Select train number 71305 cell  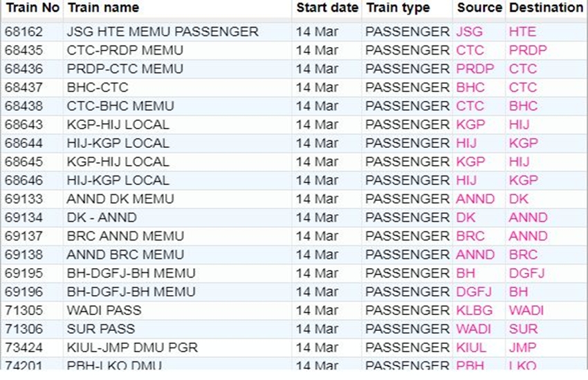click(x=24, y=310)
